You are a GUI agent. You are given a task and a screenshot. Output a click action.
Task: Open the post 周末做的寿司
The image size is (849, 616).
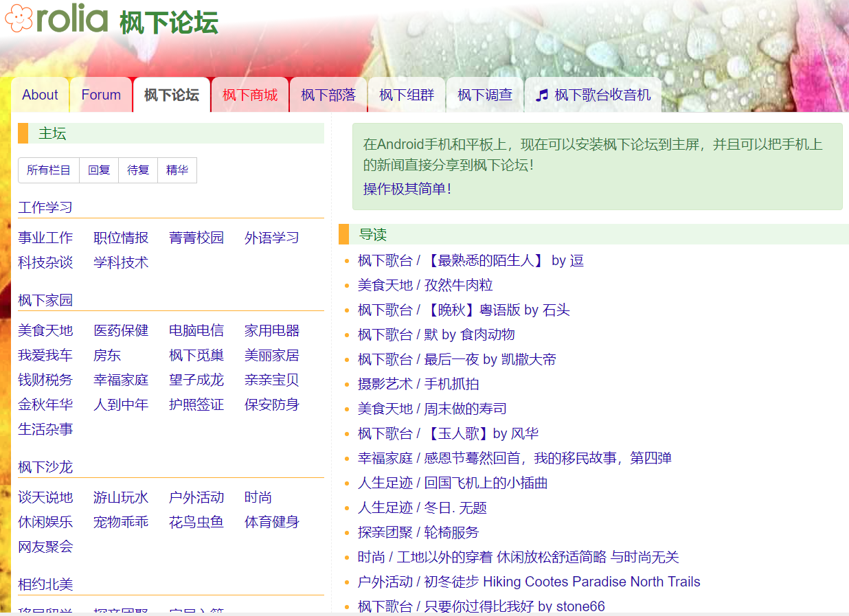tap(466, 409)
